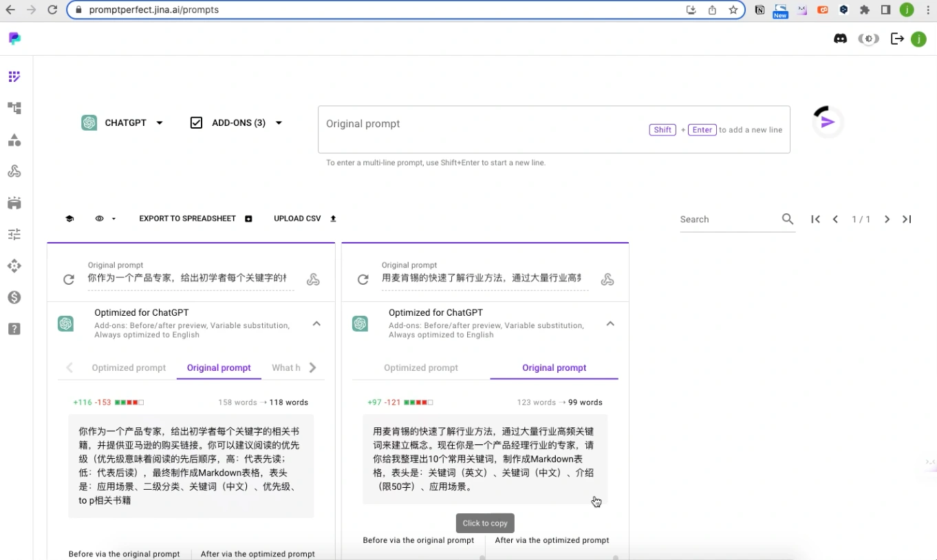This screenshot has width=937, height=560.
Task: Toggle the eye visibility options
Action: [99, 219]
